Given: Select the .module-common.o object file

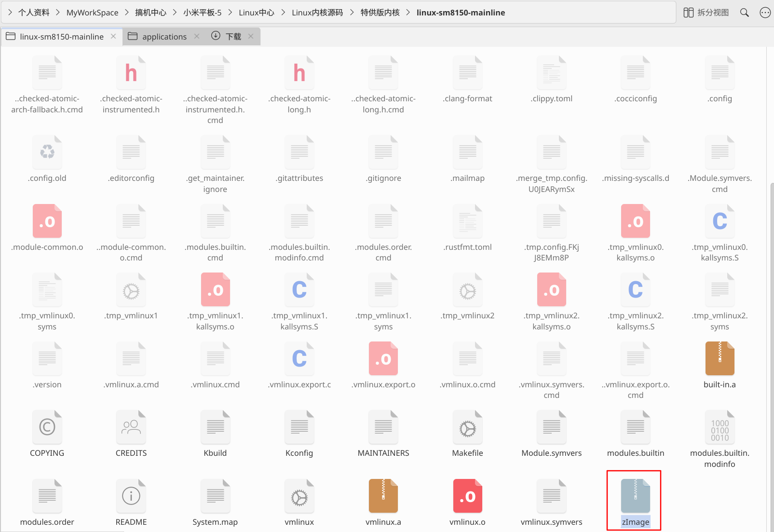Looking at the screenshot, I should point(47,228).
